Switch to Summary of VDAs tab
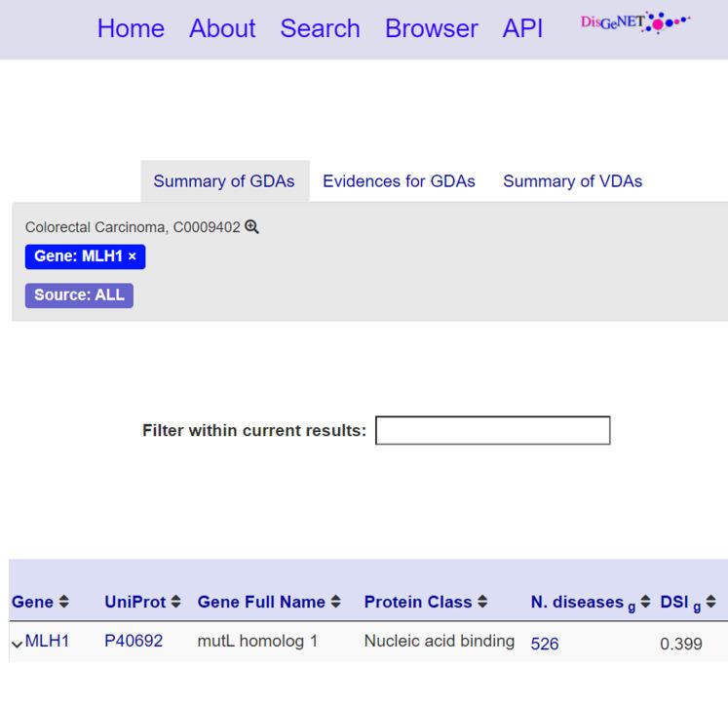This screenshot has height=706, width=728. pos(572,181)
